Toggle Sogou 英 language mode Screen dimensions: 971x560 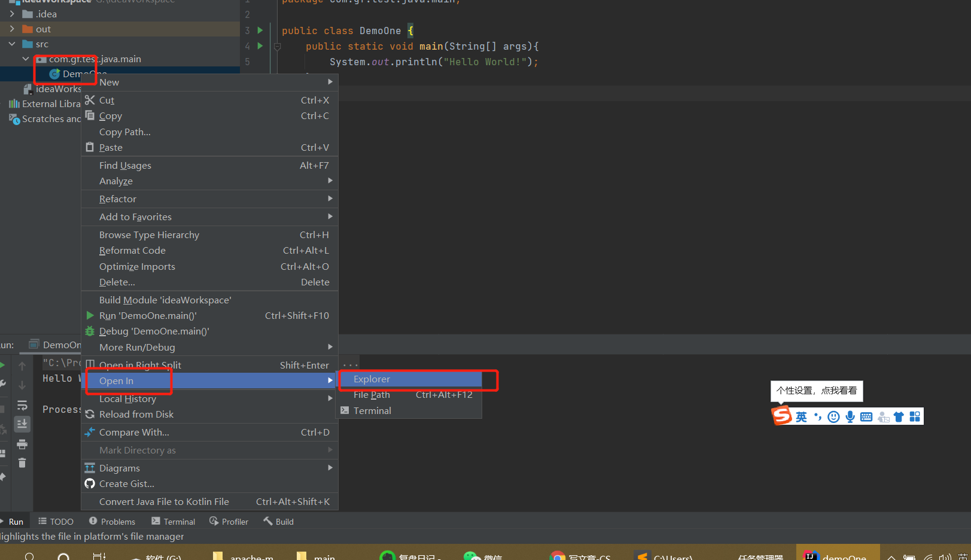point(801,416)
